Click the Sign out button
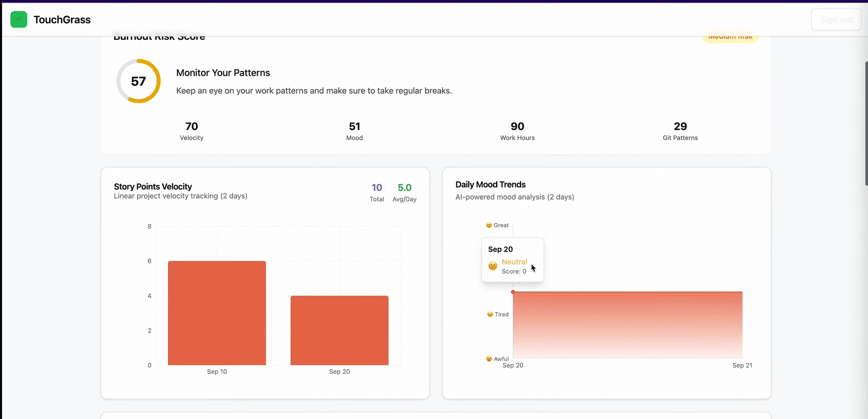868x419 pixels. point(836,20)
